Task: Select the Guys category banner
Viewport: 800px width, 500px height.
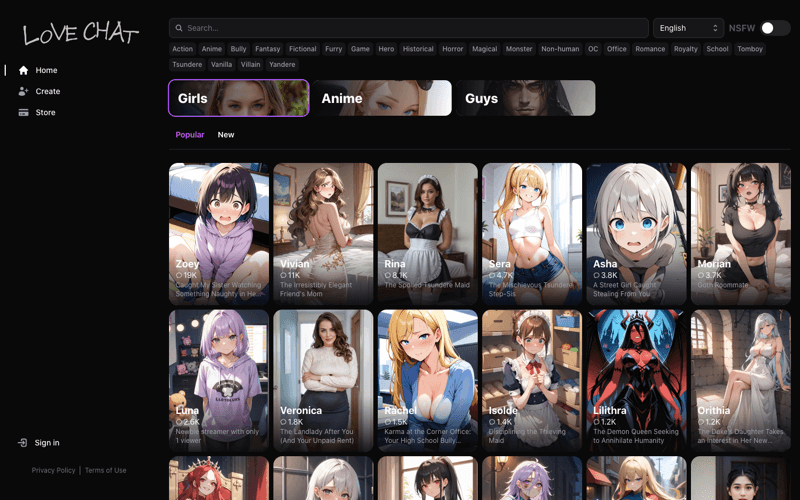Action: [526, 98]
